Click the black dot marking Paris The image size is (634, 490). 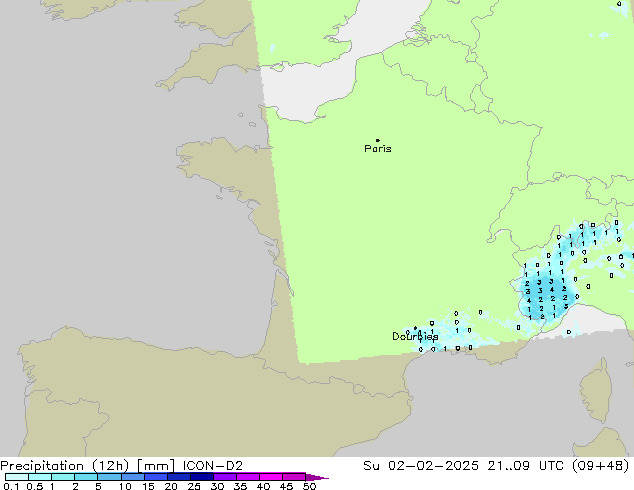[x=378, y=140]
